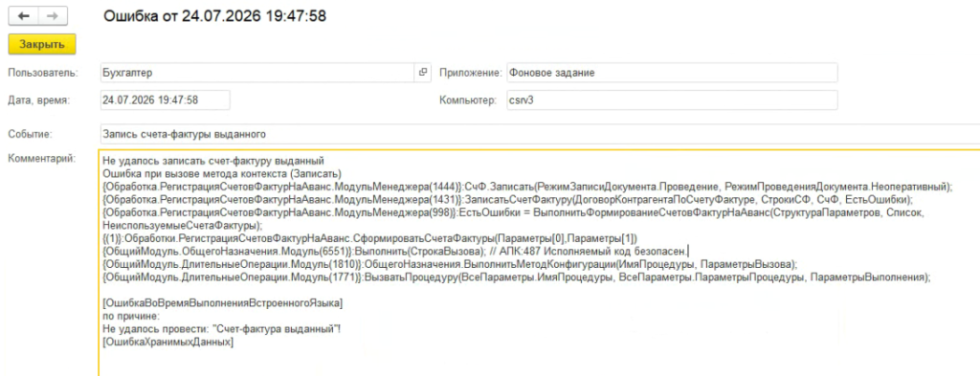Select the Приложение field Фоновое задание
The height and width of the screenshot is (376, 980).
pos(672,73)
